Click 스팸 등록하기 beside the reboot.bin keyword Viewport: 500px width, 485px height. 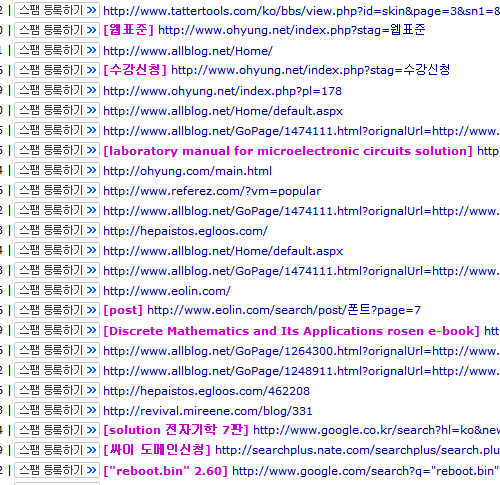[x=57, y=470]
